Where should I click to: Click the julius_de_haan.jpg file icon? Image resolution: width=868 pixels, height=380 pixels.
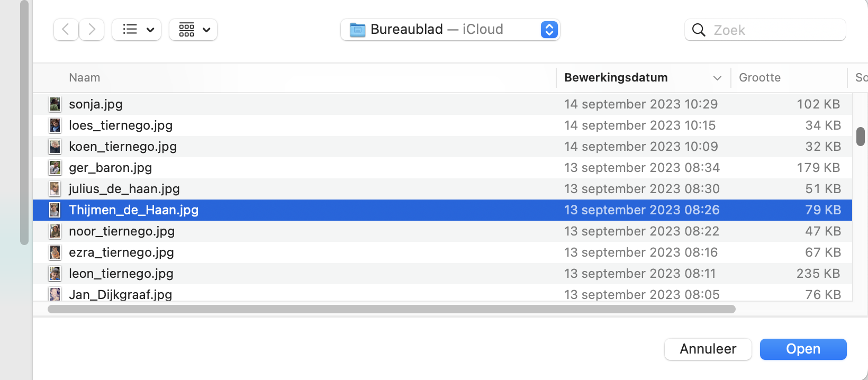tap(55, 189)
